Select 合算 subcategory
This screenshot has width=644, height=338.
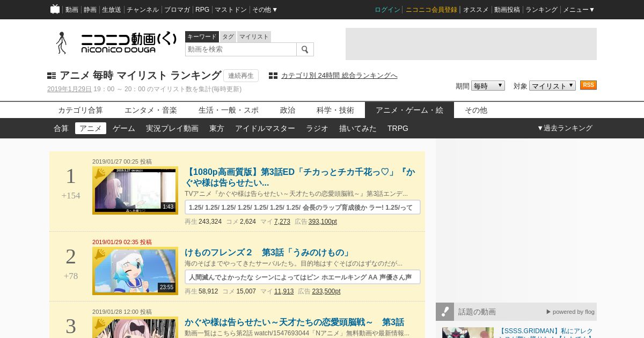[x=61, y=128]
